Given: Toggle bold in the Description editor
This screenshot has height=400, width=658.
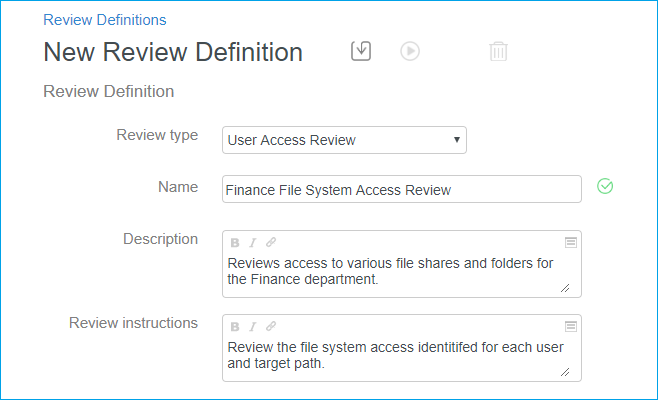Looking at the screenshot, I should click(235, 242).
